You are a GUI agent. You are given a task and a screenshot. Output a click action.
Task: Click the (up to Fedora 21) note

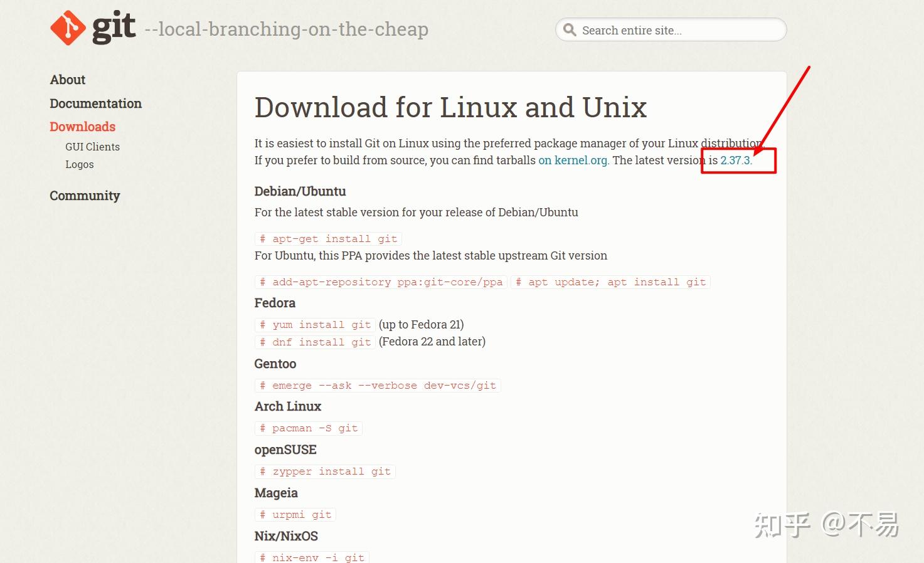coord(422,325)
